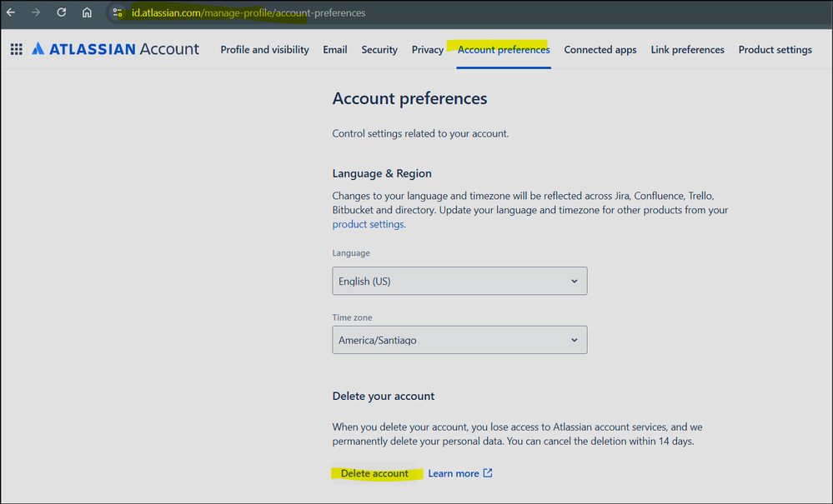This screenshot has width=833, height=504.
Task: Open the Atlassian app switcher grid icon
Action: [16, 49]
